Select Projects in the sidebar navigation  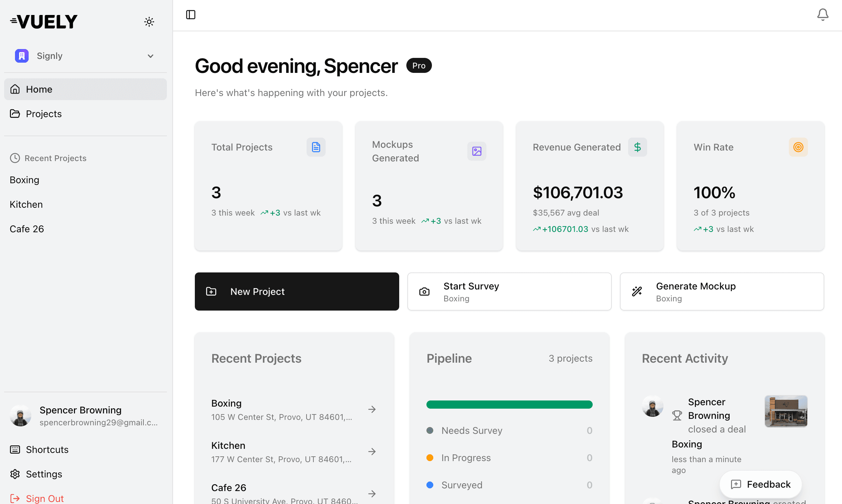44,114
